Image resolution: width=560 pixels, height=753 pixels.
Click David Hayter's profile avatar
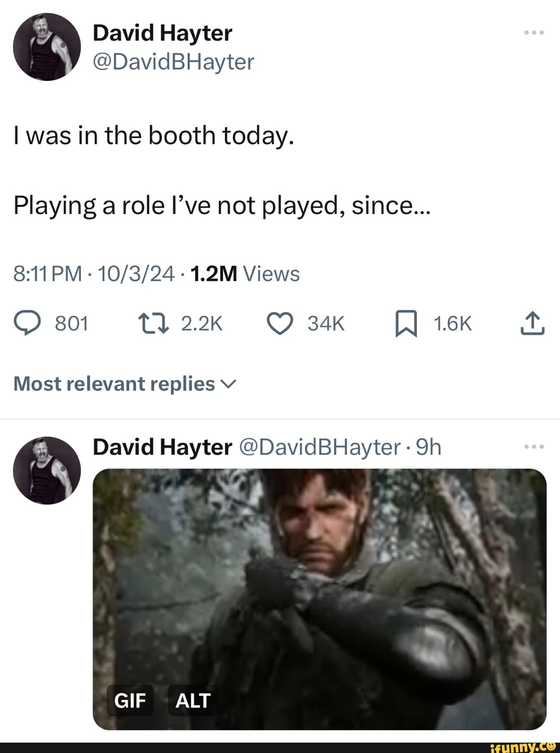[46, 47]
